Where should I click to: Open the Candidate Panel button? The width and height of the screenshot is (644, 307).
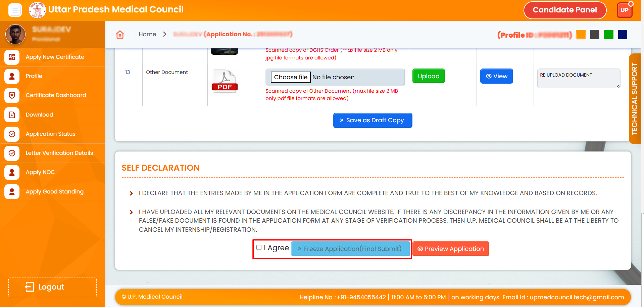[x=565, y=10]
